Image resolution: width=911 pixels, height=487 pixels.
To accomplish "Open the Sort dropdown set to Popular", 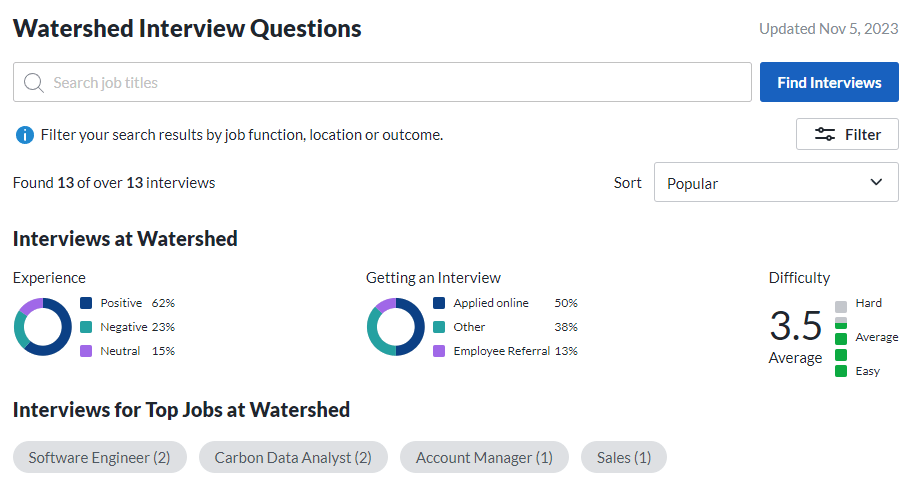I will [x=775, y=183].
